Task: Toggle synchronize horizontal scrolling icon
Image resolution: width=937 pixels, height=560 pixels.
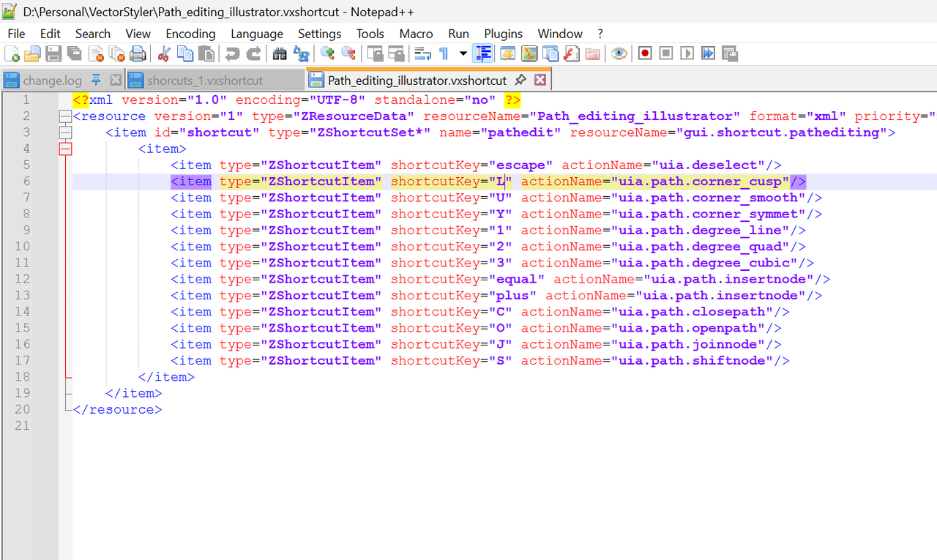Action: pyautogui.click(x=396, y=53)
